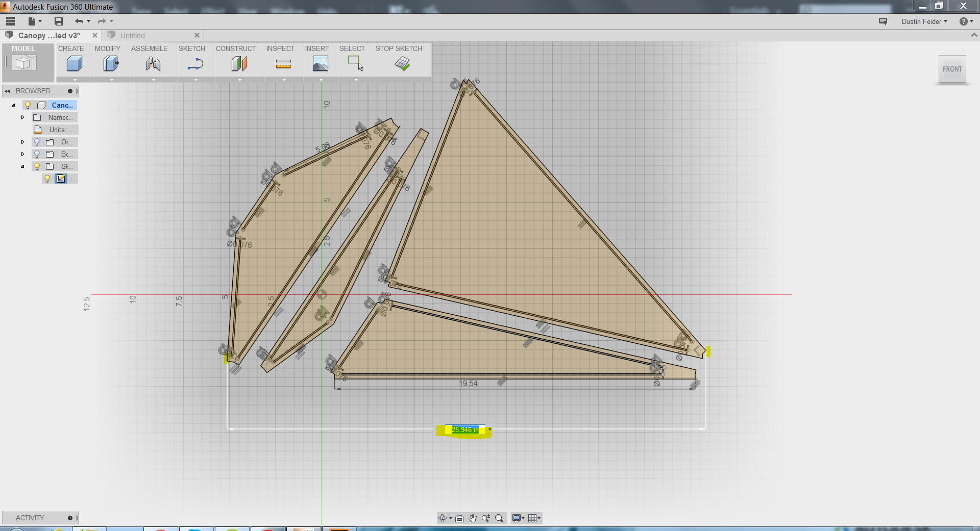The width and height of the screenshot is (980, 531).
Task: Click the STOP SKETCH label
Action: point(399,48)
